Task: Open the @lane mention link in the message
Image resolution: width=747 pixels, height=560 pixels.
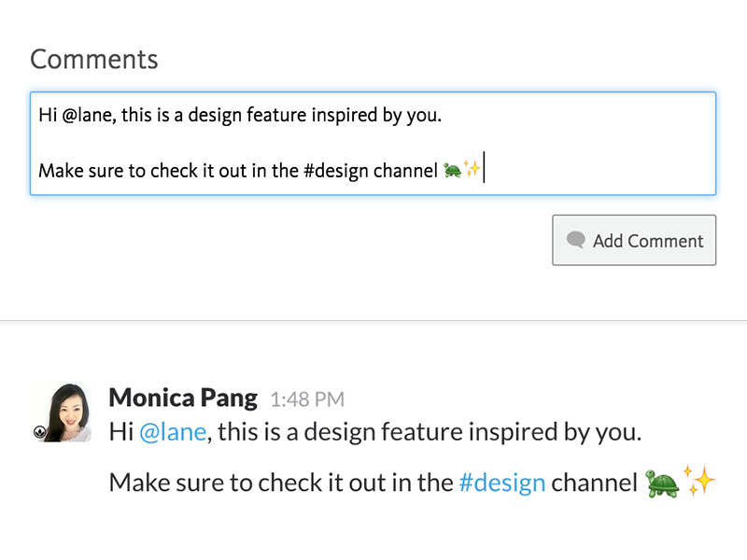Action: click(173, 432)
